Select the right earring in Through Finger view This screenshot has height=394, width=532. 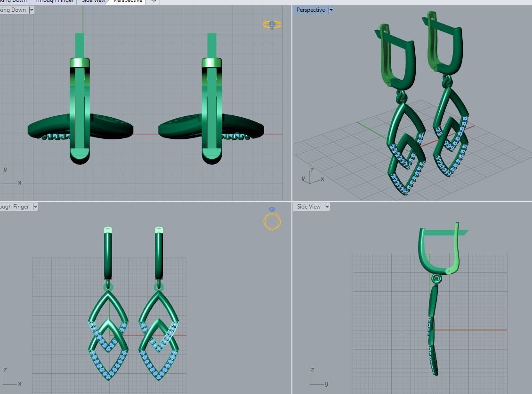(x=159, y=304)
